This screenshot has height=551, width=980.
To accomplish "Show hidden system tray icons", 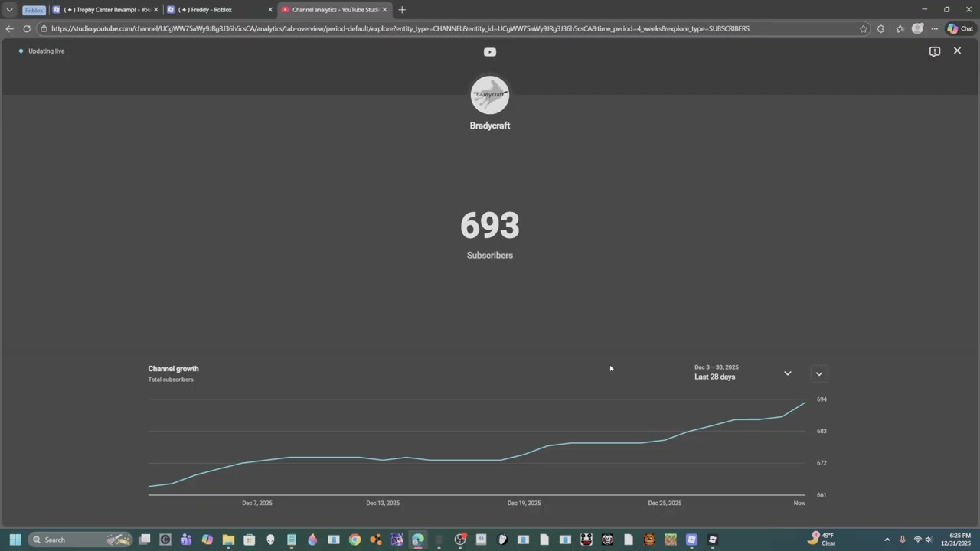I will [887, 540].
